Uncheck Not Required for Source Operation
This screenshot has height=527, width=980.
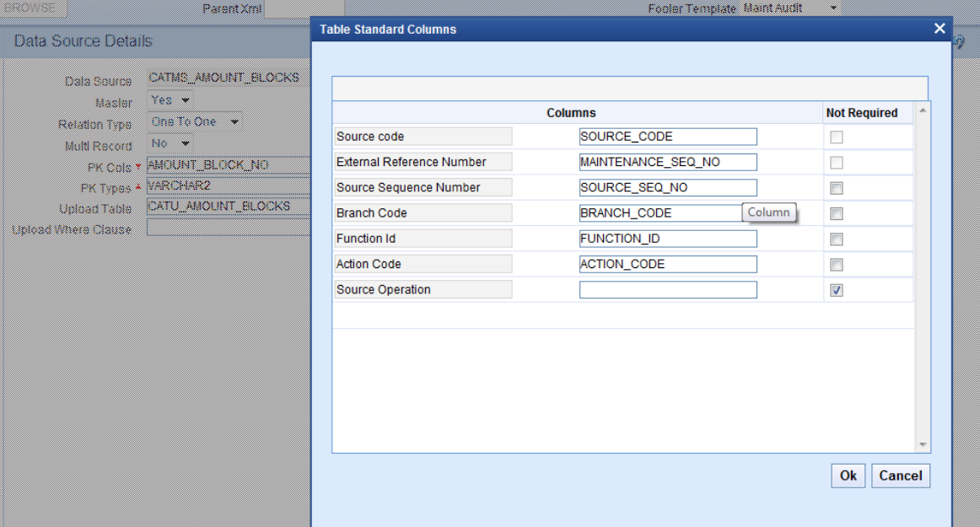click(837, 290)
